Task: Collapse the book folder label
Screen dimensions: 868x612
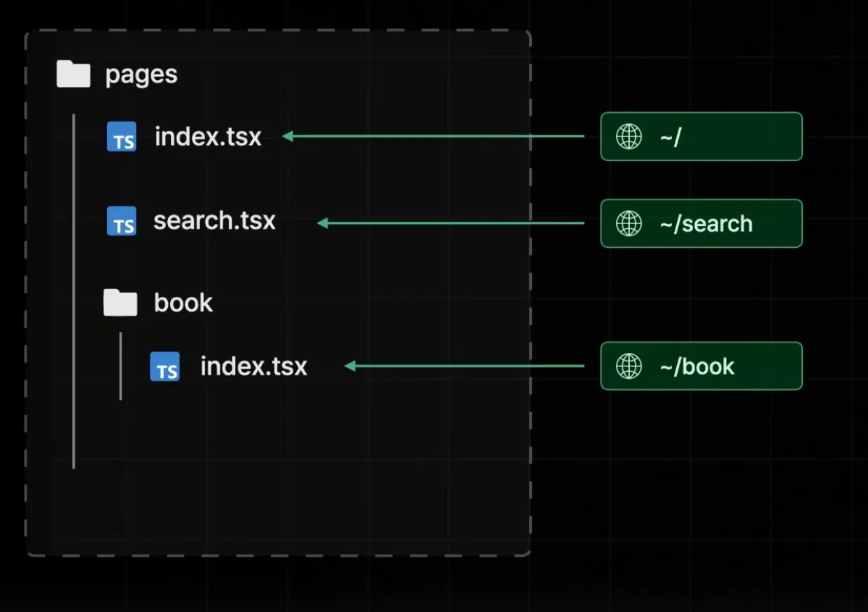Action: click(183, 302)
